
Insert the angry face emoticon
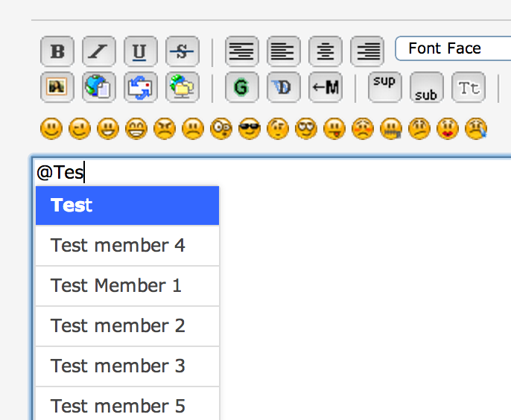[165, 129]
